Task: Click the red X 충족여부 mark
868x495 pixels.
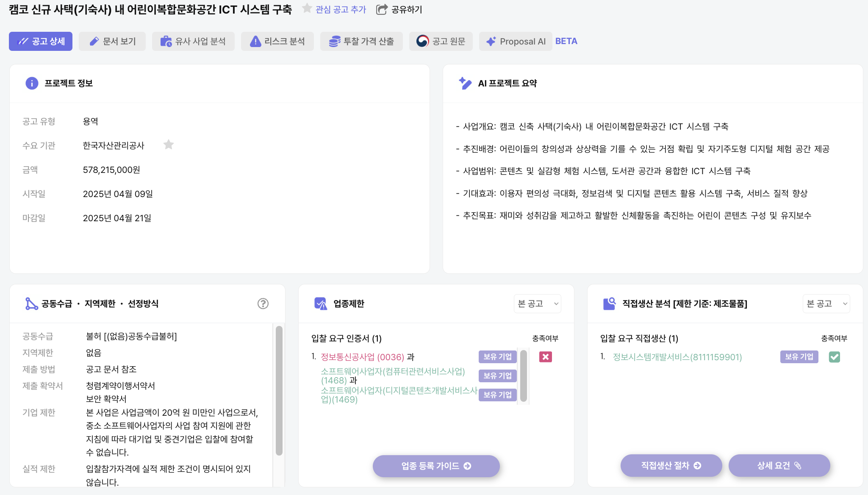Action: point(545,357)
